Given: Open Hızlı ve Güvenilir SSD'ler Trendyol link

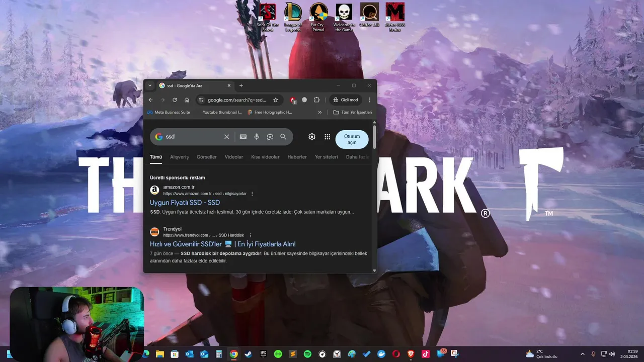Looking at the screenshot, I should pos(223,244).
